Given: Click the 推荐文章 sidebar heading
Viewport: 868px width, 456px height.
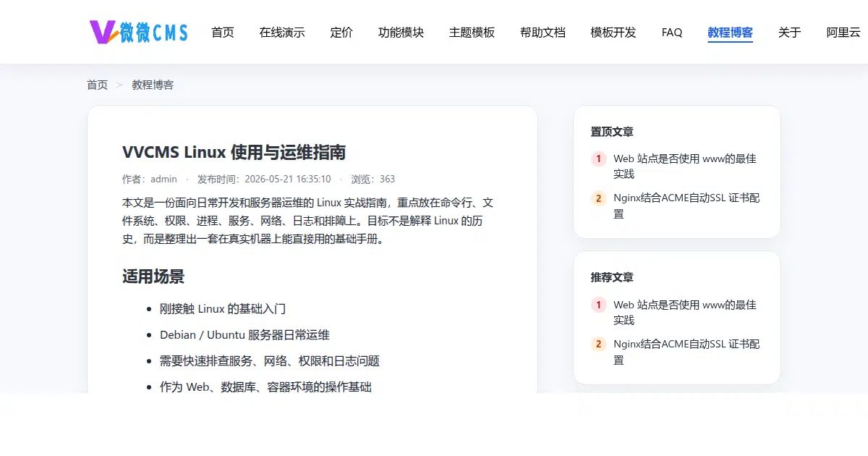Looking at the screenshot, I should (x=612, y=277).
